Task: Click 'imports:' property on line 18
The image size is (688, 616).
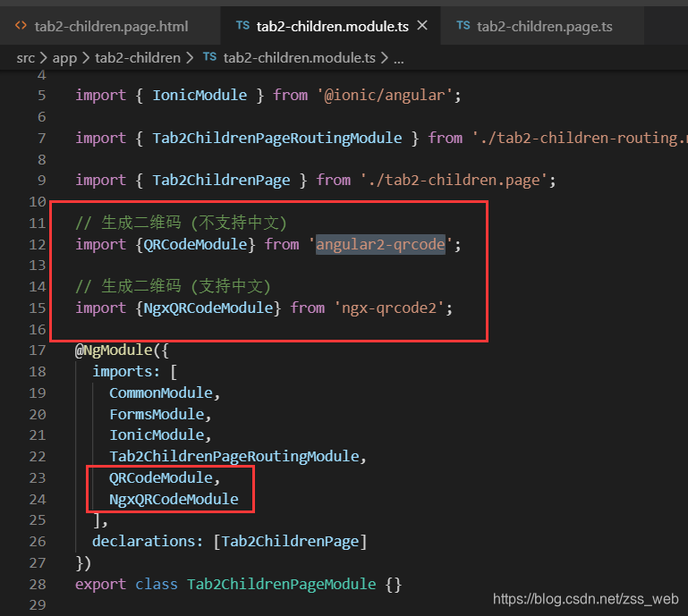Action: click(x=126, y=372)
